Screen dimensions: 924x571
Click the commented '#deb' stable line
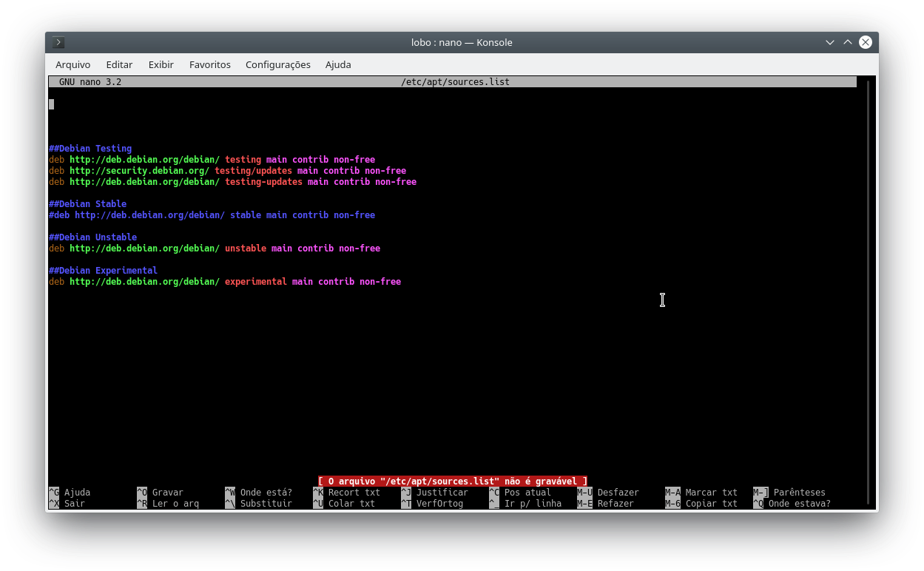(212, 215)
